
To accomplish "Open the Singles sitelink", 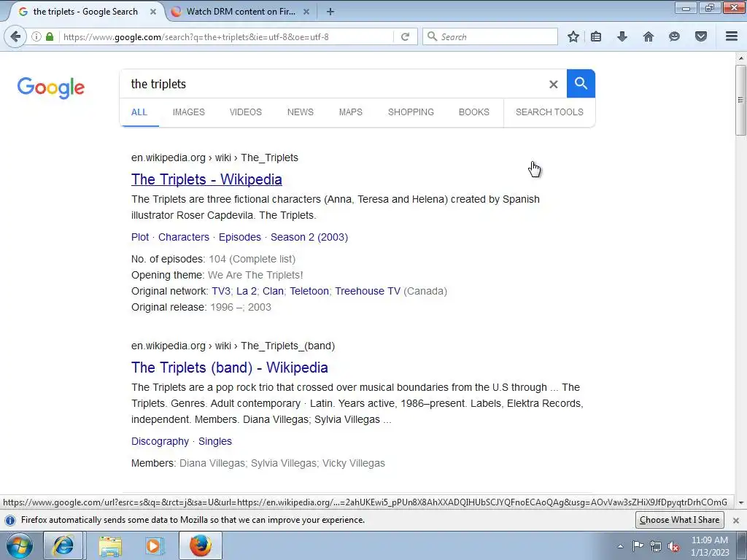I will click(215, 441).
